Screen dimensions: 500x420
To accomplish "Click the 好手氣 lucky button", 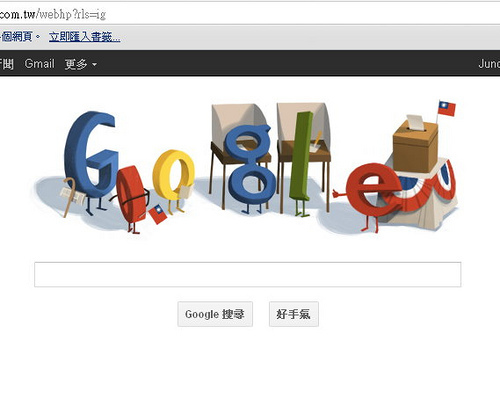I will (294, 314).
